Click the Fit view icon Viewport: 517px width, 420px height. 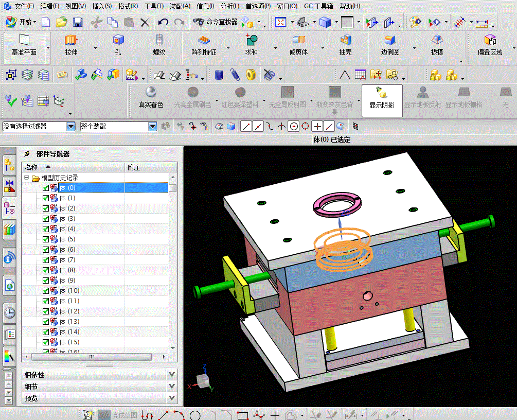coord(280,22)
